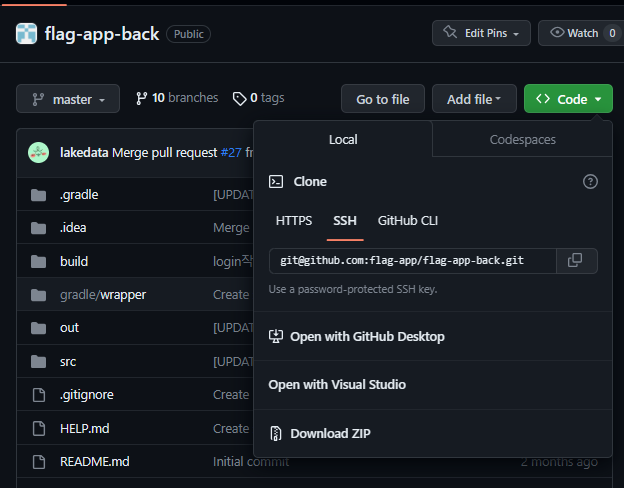
Task: Open the master branch selector dropdown
Action: click(x=68, y=99)
